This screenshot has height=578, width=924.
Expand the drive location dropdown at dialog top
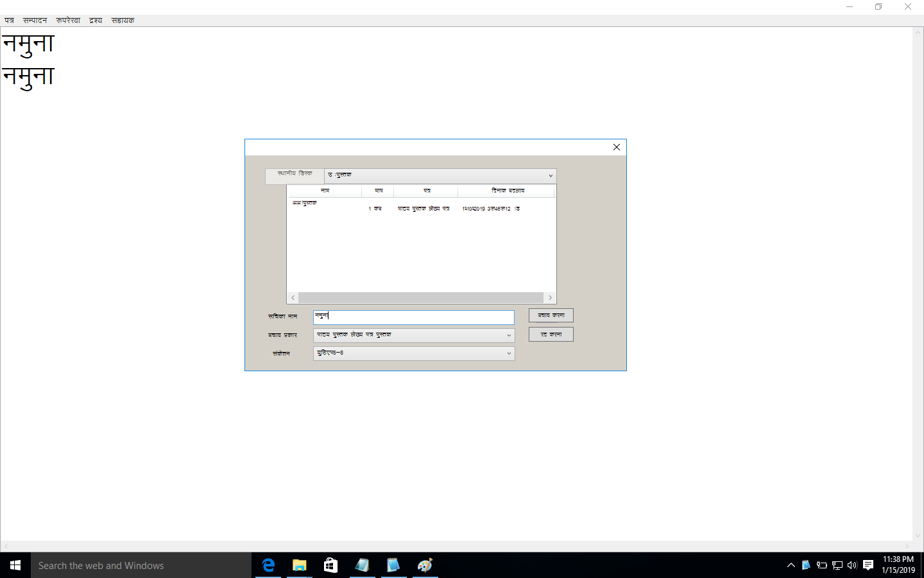pos(550,175)
